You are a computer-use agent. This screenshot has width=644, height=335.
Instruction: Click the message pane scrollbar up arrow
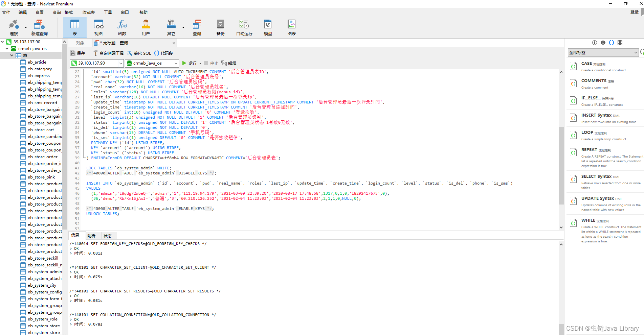pyautogui.click(x=561, y=244)
